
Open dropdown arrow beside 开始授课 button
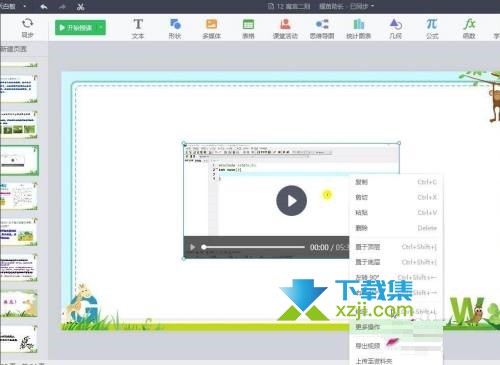pos(101,28)
